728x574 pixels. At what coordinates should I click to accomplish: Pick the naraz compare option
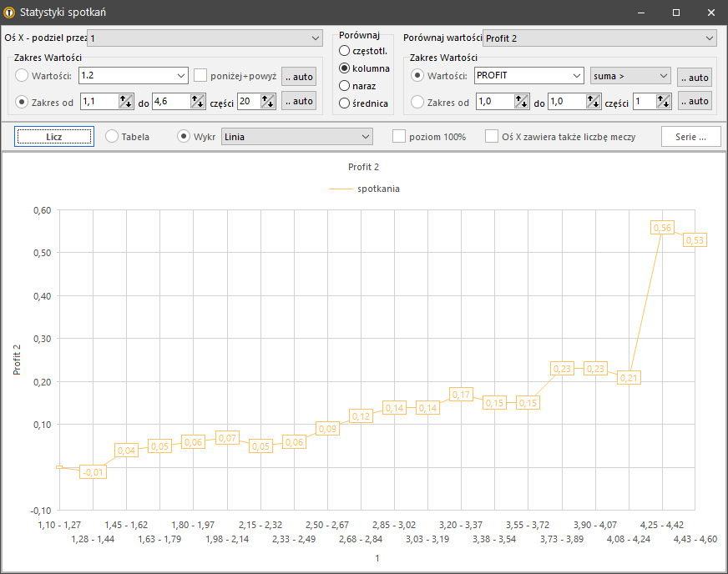(344, 86)
